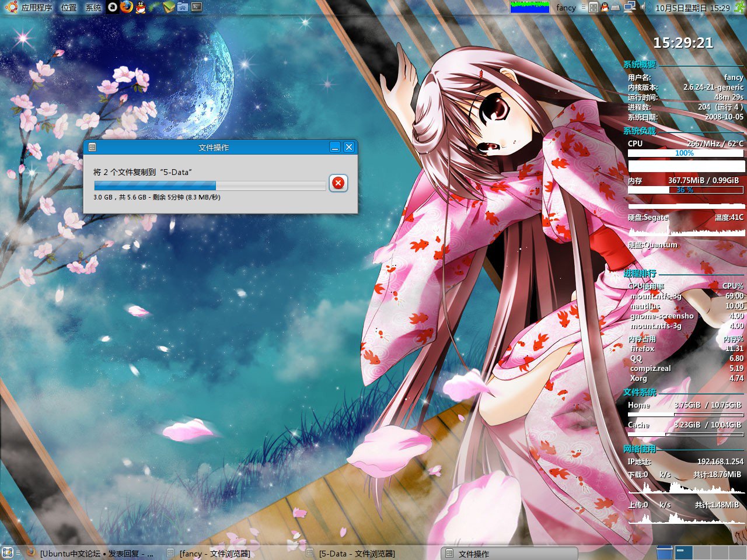The height and width of the screenshot is (560, 747).
Task: Click the file copy progress bar
Action: [210, 186]
